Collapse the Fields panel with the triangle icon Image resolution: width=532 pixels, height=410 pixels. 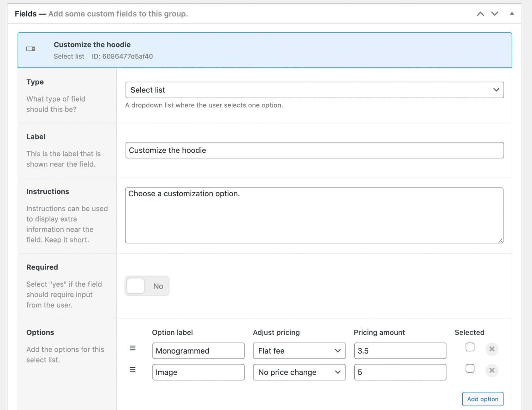tap(512, 14)
